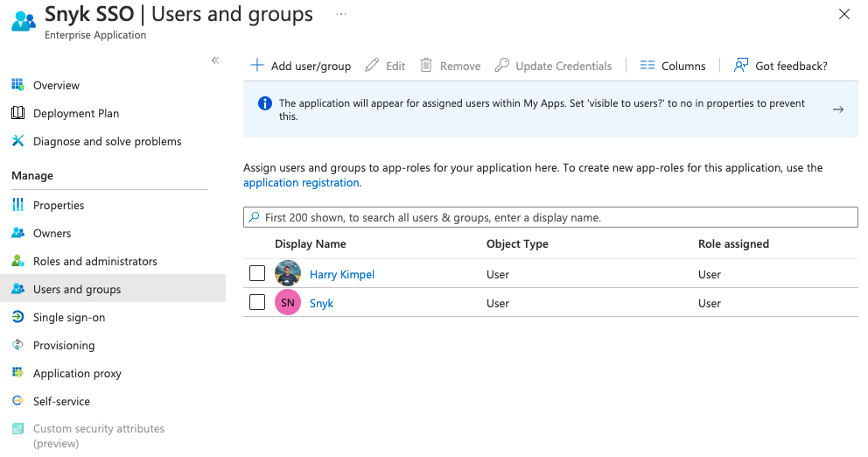Click the Self-service icon
868x457 pixels.
coord(17,400)
